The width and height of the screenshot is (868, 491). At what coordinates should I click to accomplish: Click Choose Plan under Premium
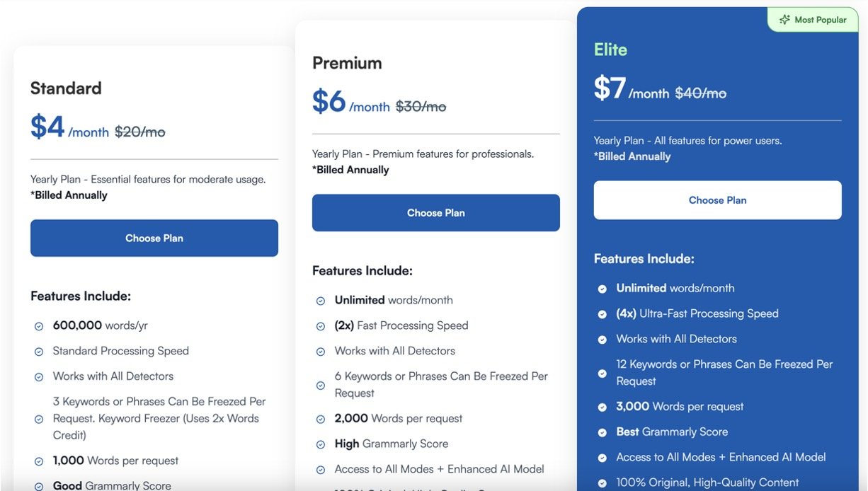(x=435, y=212)
